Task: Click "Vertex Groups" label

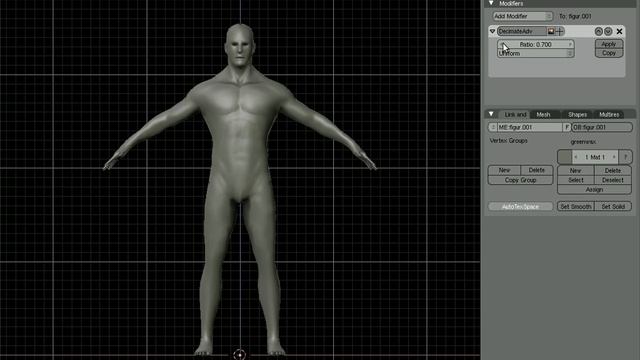Action: [509, 141]
